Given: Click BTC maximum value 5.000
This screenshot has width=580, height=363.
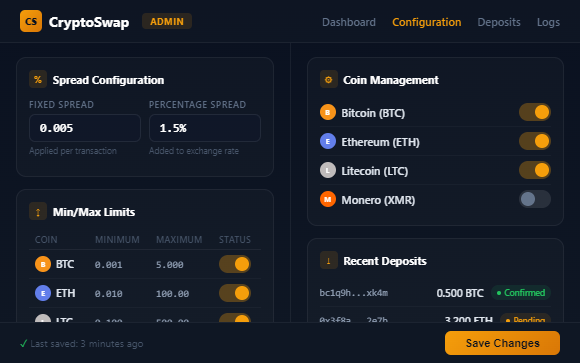Looking at the screenshot, I should point(169,265).
